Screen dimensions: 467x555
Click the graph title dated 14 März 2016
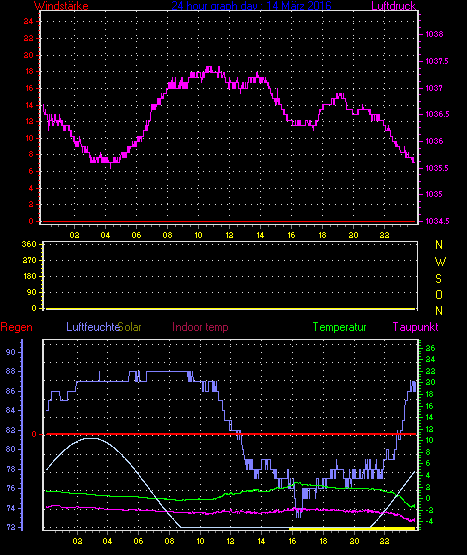point(251,6)
